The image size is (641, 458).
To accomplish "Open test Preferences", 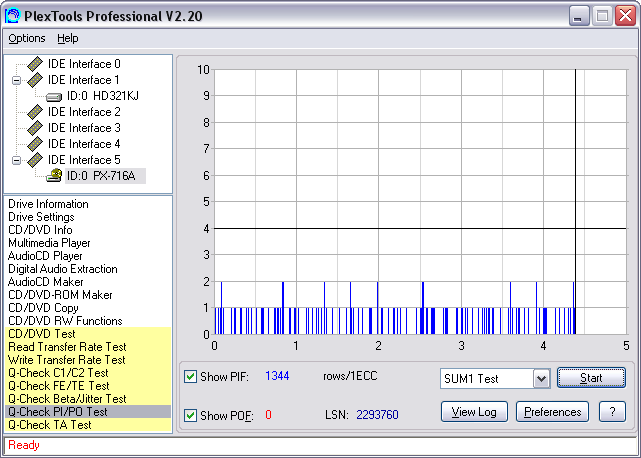I will 552,412.
